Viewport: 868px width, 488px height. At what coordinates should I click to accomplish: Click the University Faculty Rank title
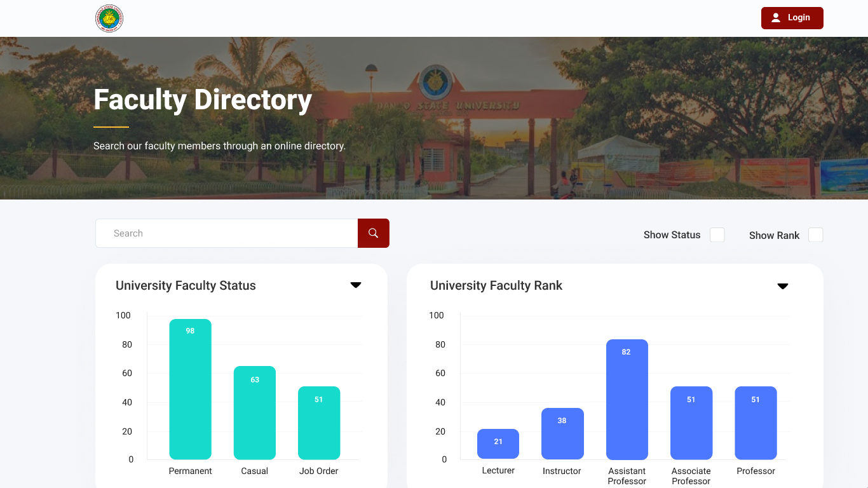tap(496, 286)
